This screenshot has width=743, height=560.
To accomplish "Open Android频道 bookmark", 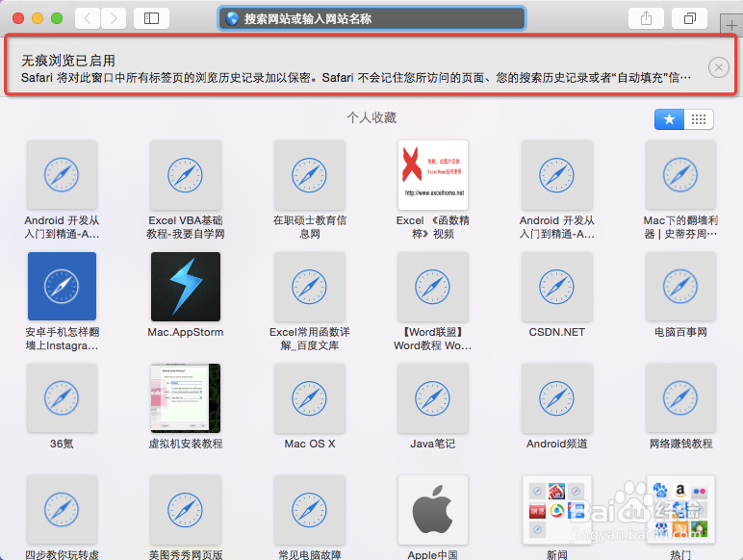I will click(x=557, y=407).
